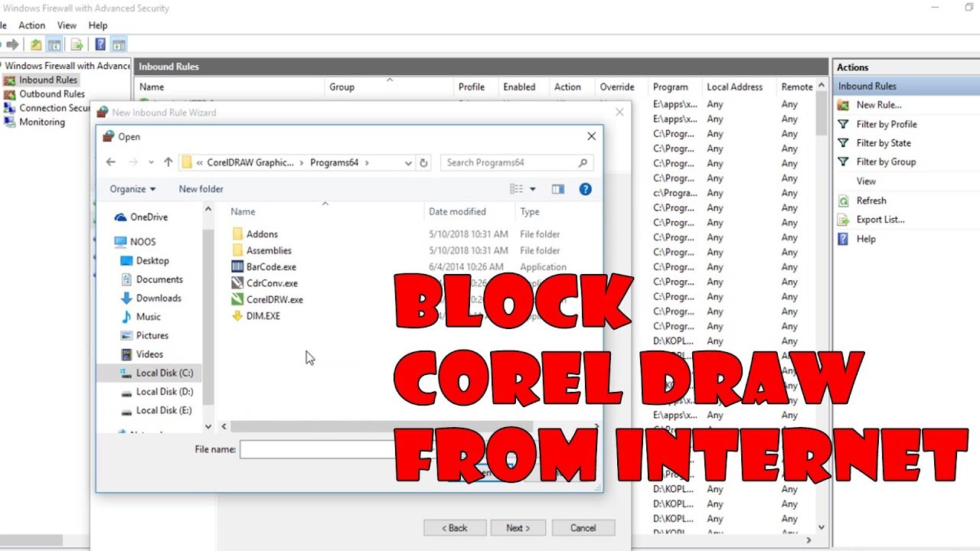
Task: Select Local Disk (C:) in navigation pane
Action: click(x=164, y=373)
